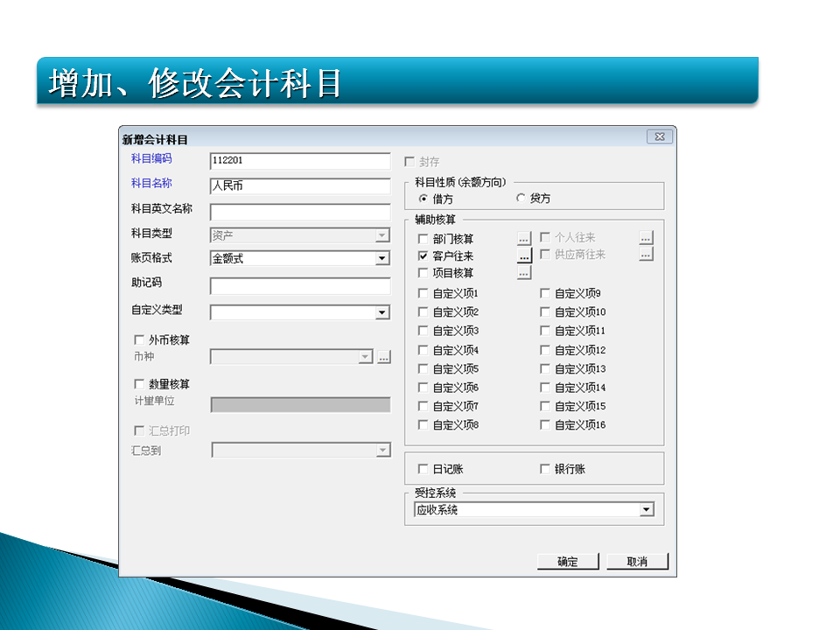This screenshot has width=840, height=630.
Task: Click the browse button beside 币种 dropdown
Action: (x=384, y=357)
